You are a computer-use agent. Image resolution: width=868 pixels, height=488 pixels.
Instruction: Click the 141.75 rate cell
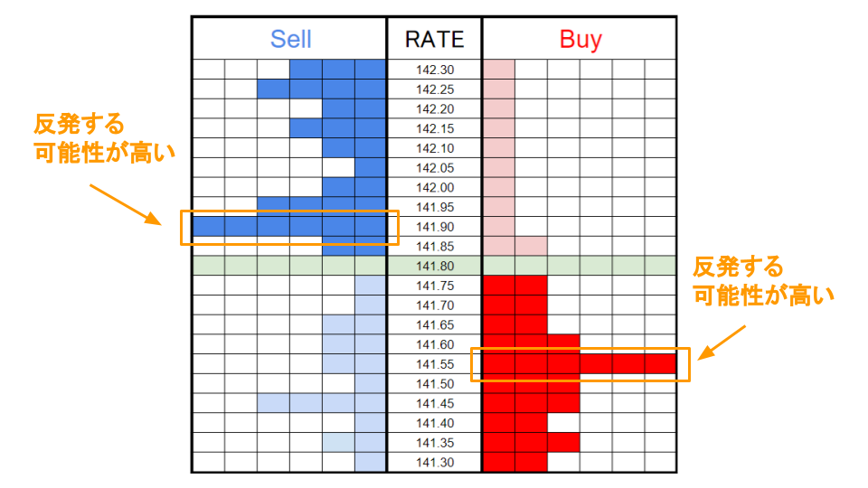(434, 286)
